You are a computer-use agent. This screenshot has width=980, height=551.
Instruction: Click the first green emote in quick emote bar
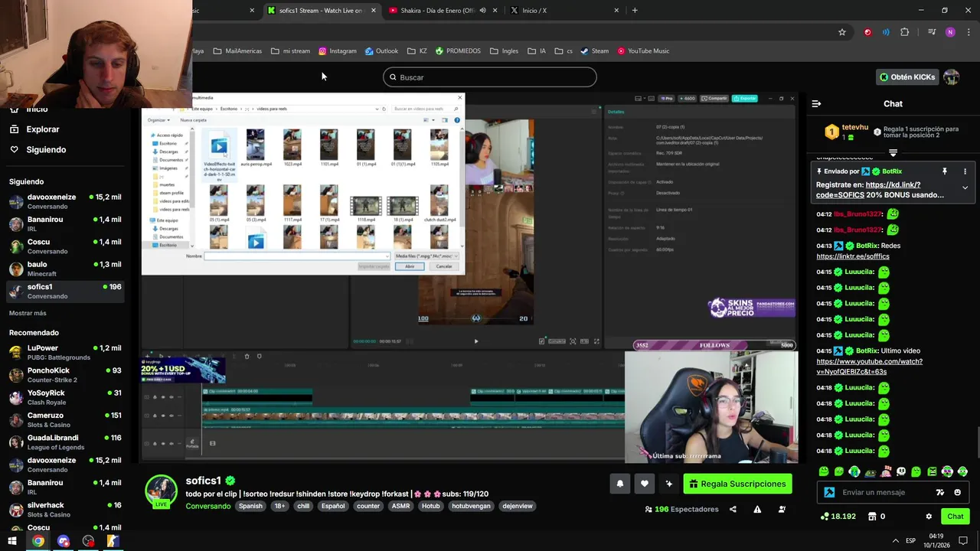pyautogui.click(x=824, y=471)
